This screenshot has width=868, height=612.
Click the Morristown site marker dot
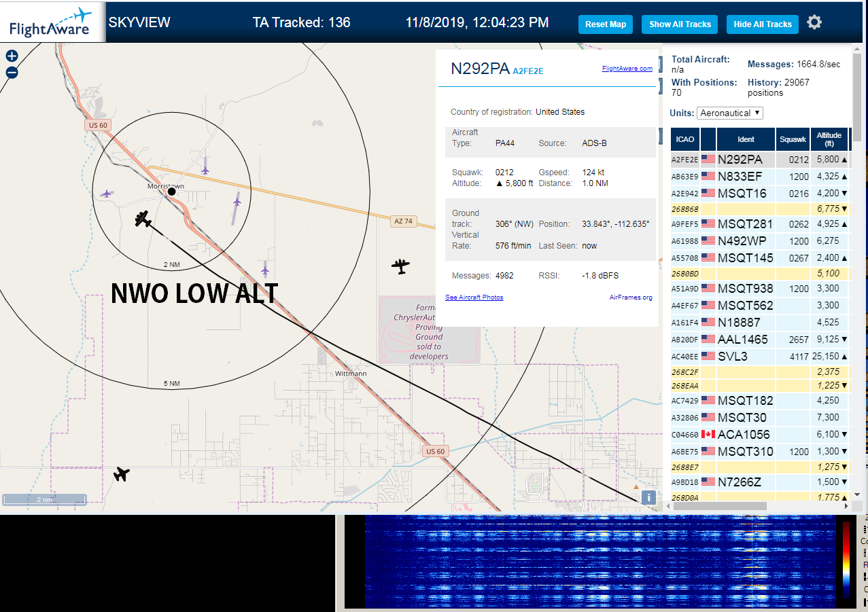pos(172,192)
